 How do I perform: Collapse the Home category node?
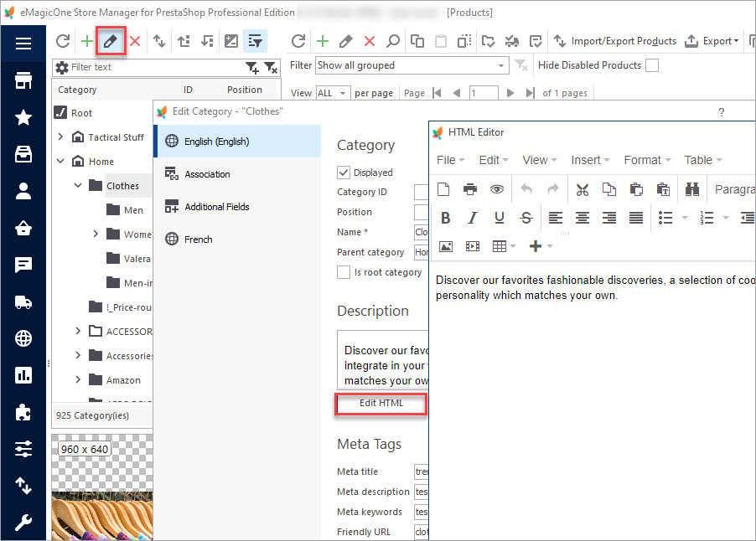click(x=60, y=162)
